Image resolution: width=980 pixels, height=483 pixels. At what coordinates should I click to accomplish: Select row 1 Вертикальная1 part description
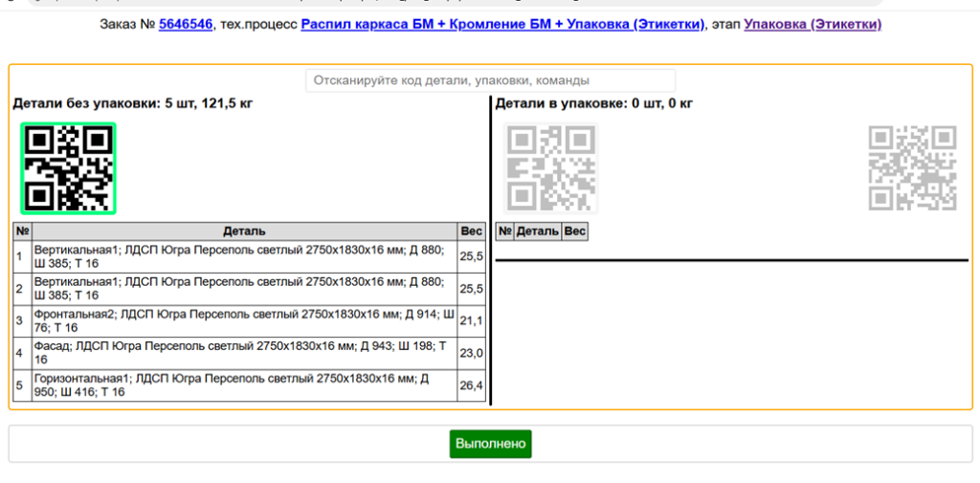(x=244, y=256)
